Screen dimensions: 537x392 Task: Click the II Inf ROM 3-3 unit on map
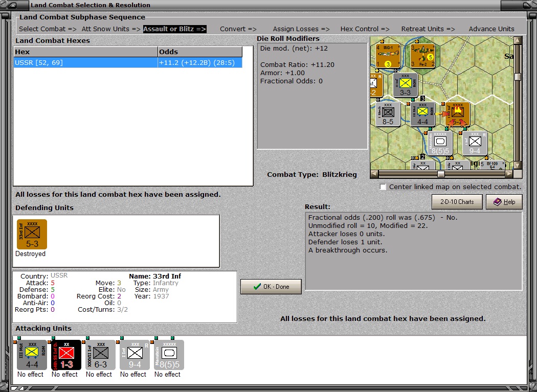pyautogui.click(x=405, y=84)
